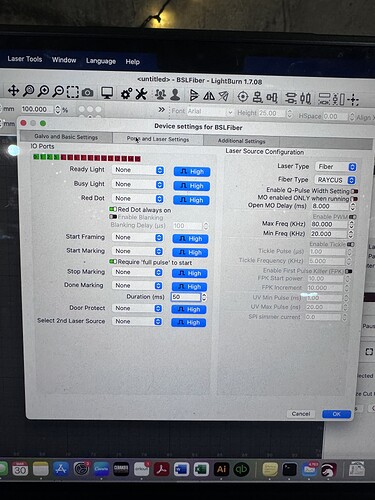The image size is (375, 500).
Task: Click the zoom out magnifier icon
Action: click(58, 91)
